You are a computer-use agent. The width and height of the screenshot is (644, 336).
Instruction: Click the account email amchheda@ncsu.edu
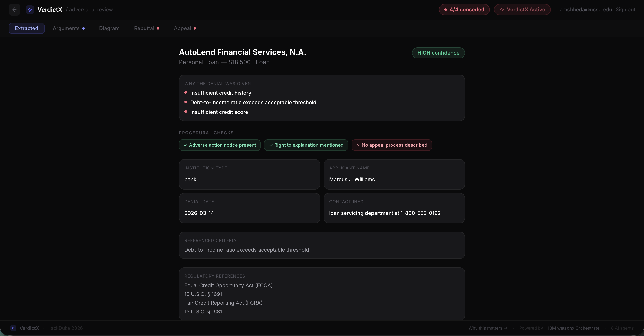coord(585,10)
